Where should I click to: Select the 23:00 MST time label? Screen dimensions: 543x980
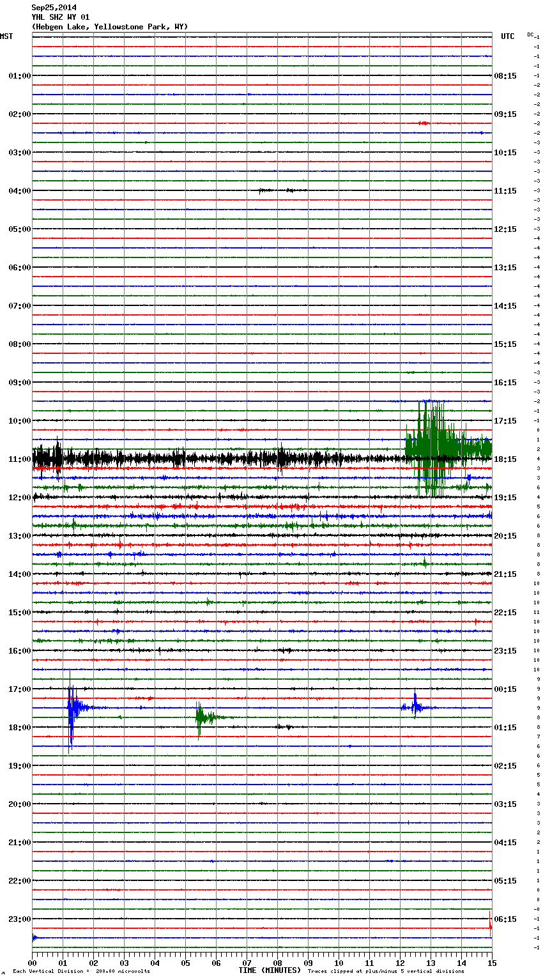(19, 919)
